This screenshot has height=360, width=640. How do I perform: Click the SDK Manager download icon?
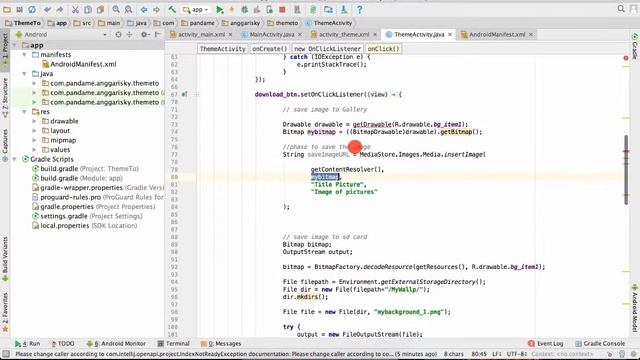pos(344,9)
